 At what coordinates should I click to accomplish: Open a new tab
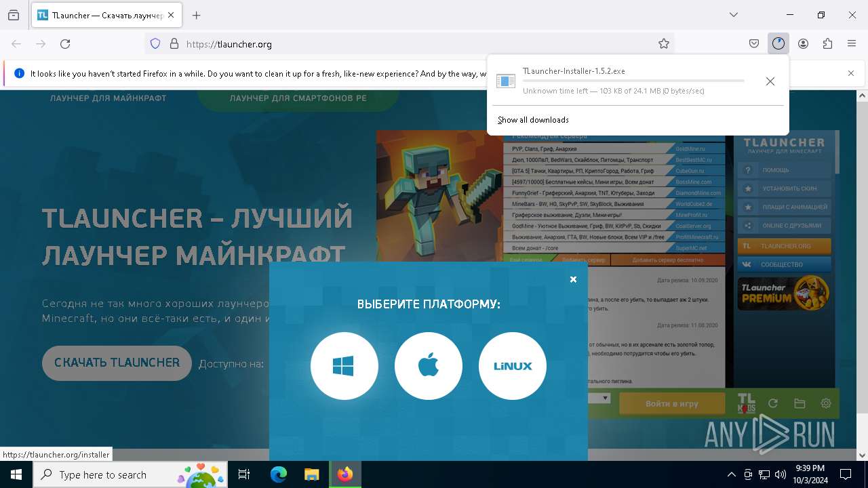[x=197, y=15]
